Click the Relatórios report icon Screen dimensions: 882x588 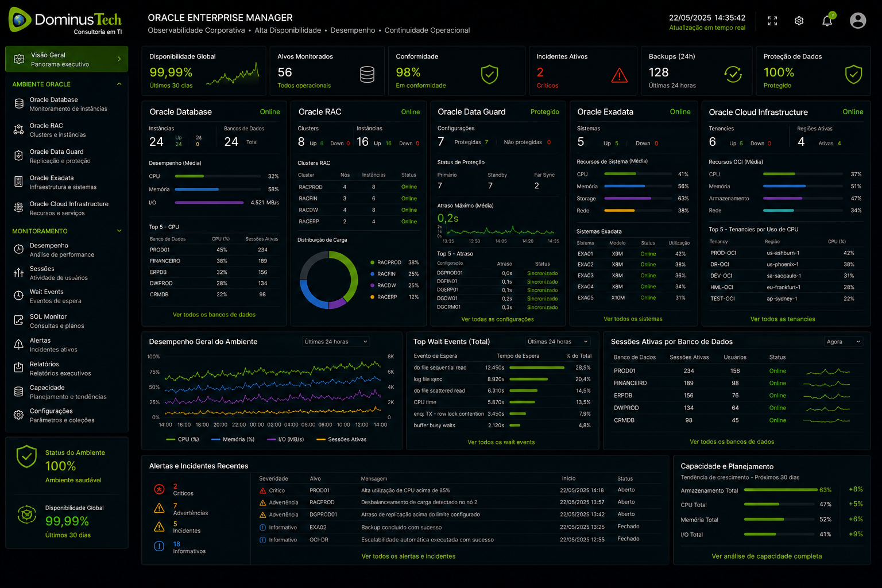19,368
